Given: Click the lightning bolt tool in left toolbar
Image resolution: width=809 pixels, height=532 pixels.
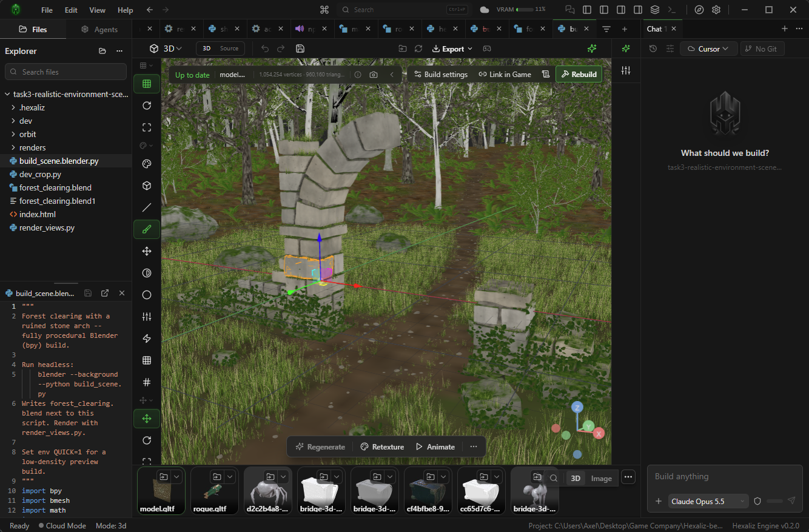Looking at the screenshot, I should 147,338.
